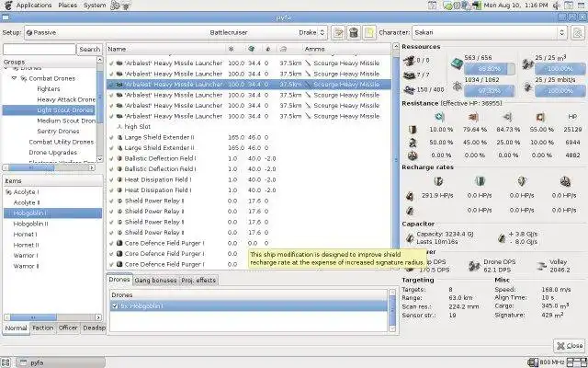The height and width of the screenshot is (368, 588).
Task: Click the capacitor capacity icon
Action: click(411, 237)
